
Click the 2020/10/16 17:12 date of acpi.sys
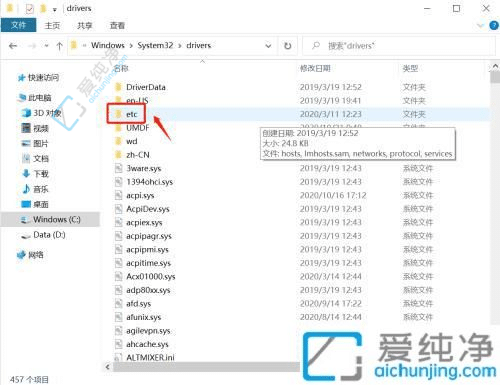pos(333,195)
